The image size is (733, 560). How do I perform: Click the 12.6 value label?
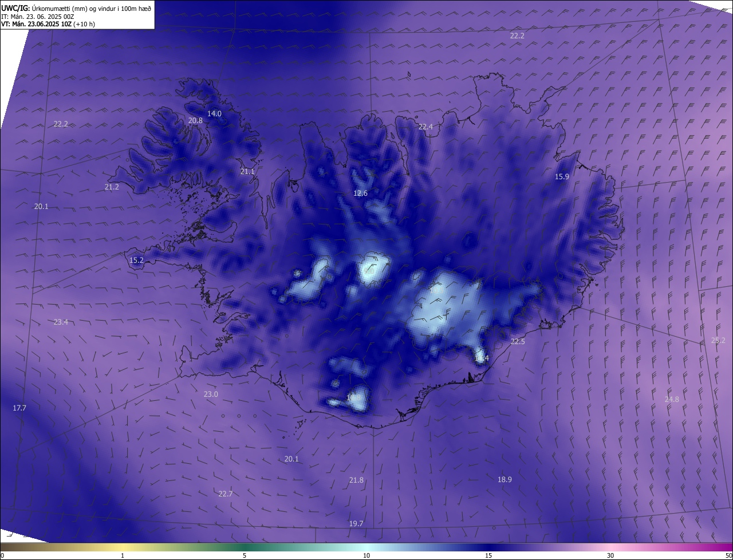coord(360,193)
